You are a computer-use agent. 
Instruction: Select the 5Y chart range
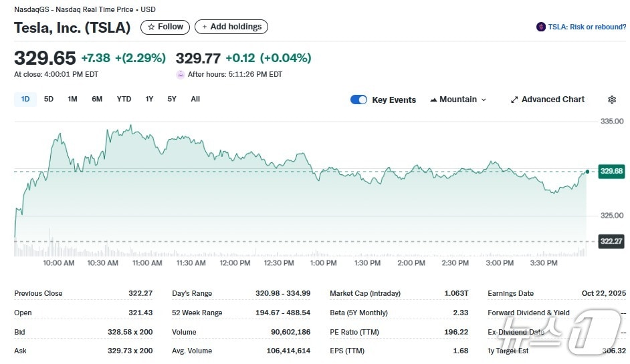172,100
